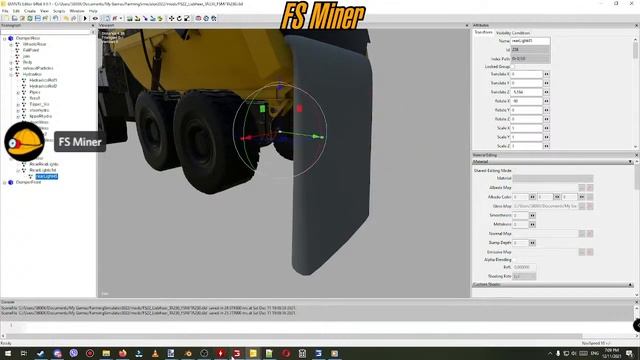This screenshot has height=360, width=640.
Task: Toggle the Alpha Blending checkbox
Action: coord(515,260)
